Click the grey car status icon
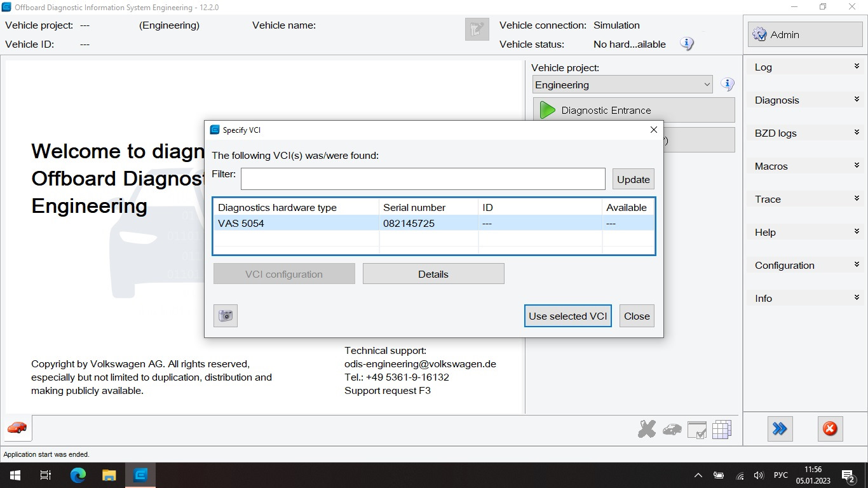 click(672, 430)
